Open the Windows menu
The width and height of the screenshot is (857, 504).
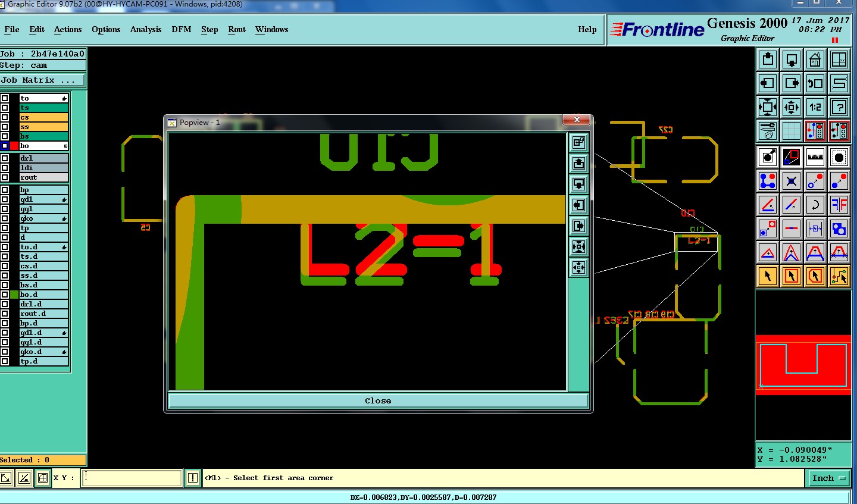click(272, 29)
